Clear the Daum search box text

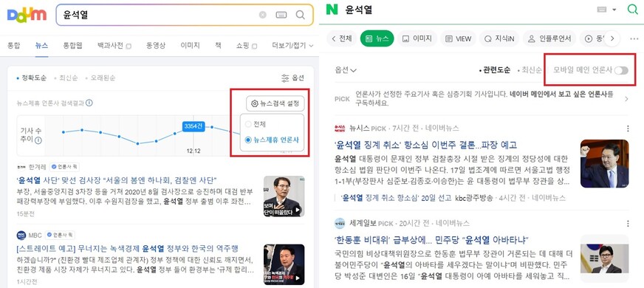tap(262, 15)
